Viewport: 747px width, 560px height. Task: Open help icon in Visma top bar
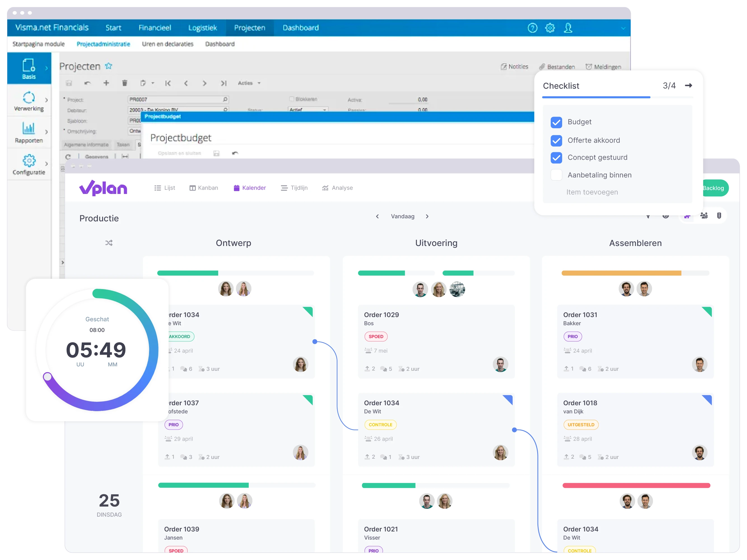coord(532,28)
